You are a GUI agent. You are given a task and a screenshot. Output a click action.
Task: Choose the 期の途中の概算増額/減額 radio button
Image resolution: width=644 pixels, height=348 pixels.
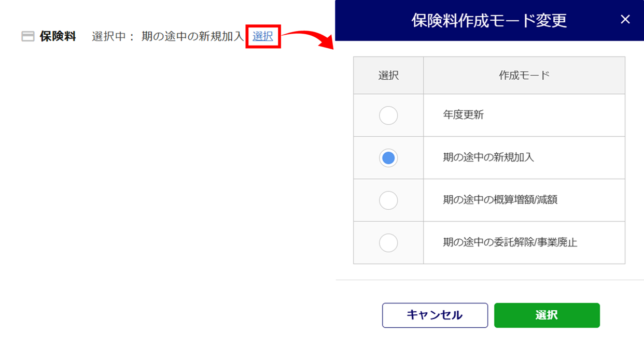(388, 200)
